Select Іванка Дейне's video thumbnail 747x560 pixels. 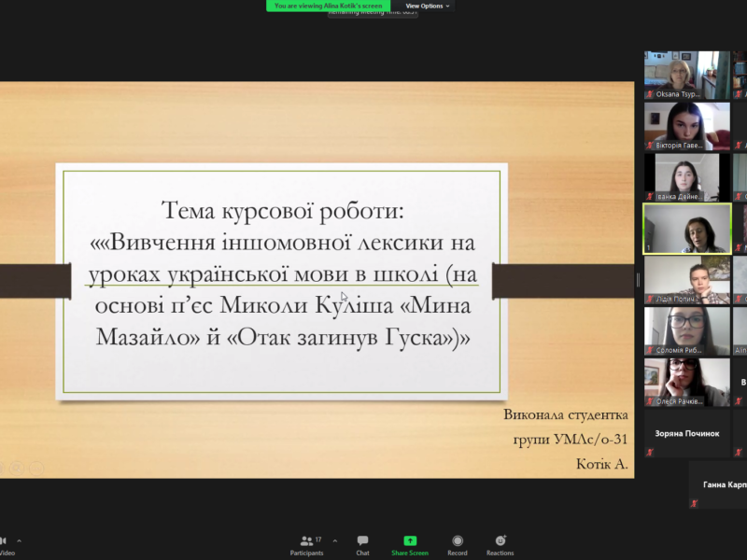686,177
